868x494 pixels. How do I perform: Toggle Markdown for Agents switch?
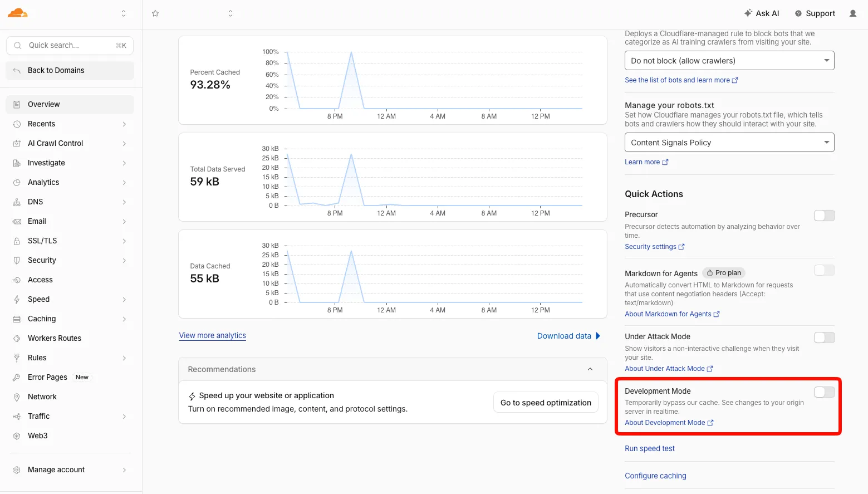point(824,270)
